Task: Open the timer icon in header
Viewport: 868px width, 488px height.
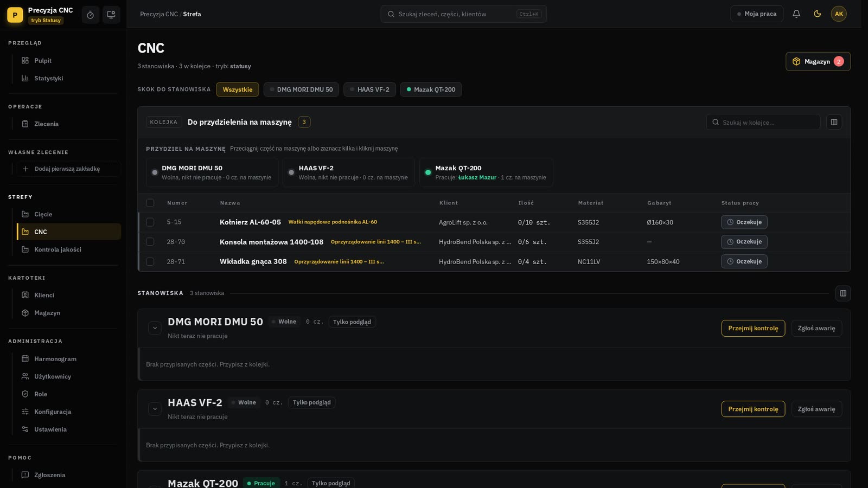Action: click(x=90, y=15)
